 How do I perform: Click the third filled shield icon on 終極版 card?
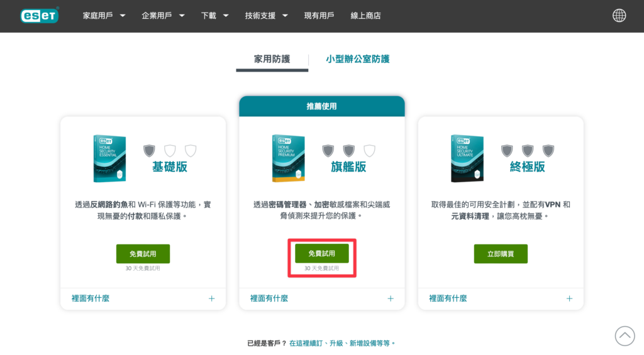point(548,151)
